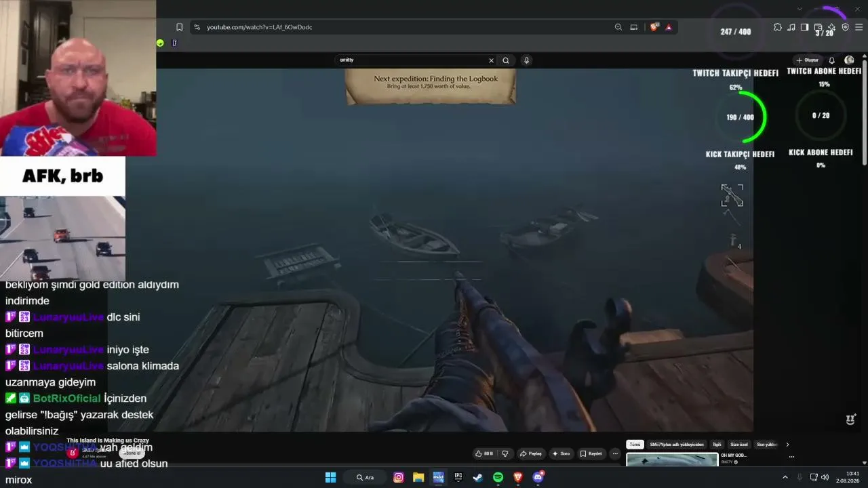Open Steam from the taskbar
The width and height of the screenshot is (868, 488).
(478, 477)
